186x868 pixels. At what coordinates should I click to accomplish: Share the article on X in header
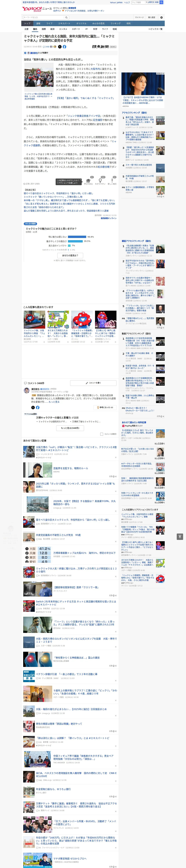click(x=60, y=47)
